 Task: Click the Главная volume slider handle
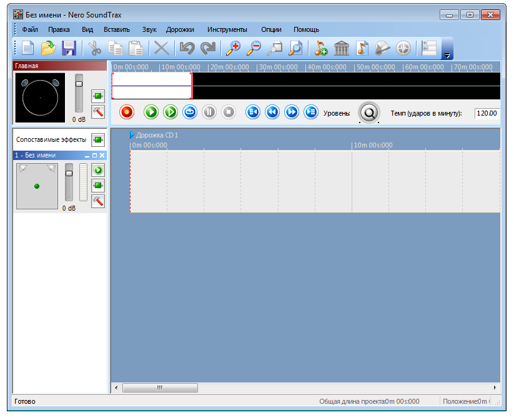click(79, 84)
